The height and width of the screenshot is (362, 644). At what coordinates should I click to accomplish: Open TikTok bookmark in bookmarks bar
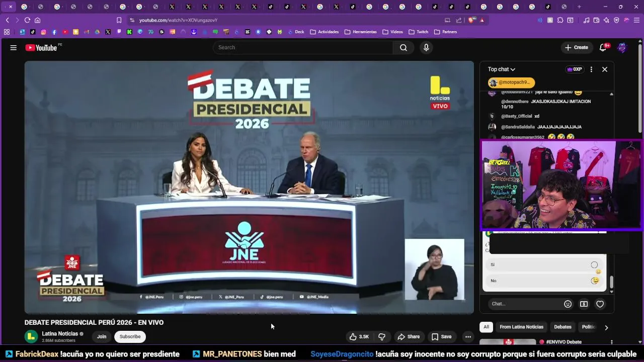[33, 32]
